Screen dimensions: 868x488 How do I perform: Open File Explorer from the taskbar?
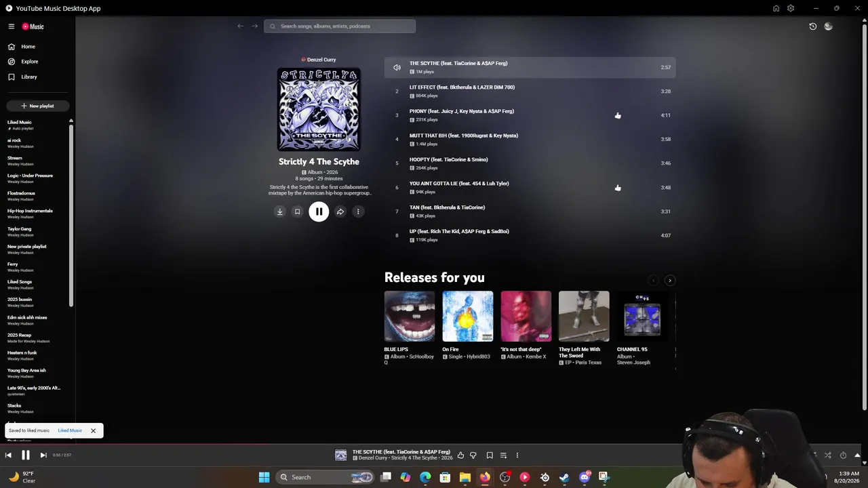(x=465, y=477)
